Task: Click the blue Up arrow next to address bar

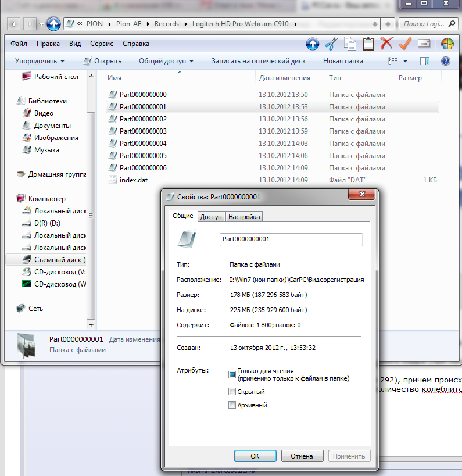Action: pyautogui.click(x=53, y=24)
